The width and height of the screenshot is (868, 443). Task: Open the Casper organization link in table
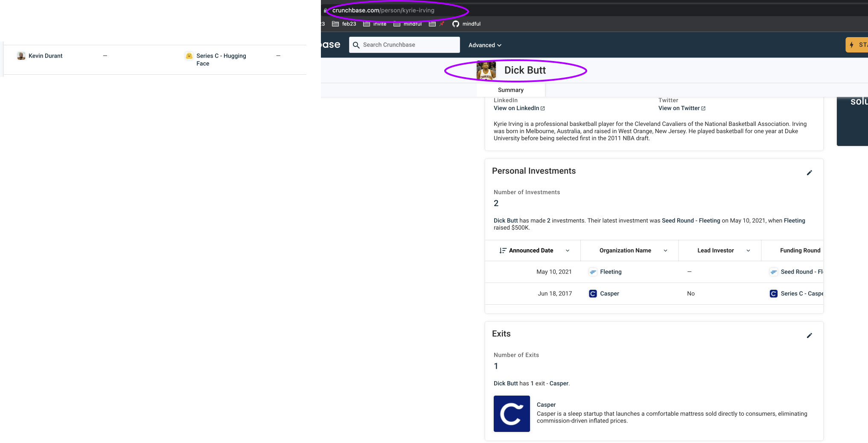click(x=609, y=294)
